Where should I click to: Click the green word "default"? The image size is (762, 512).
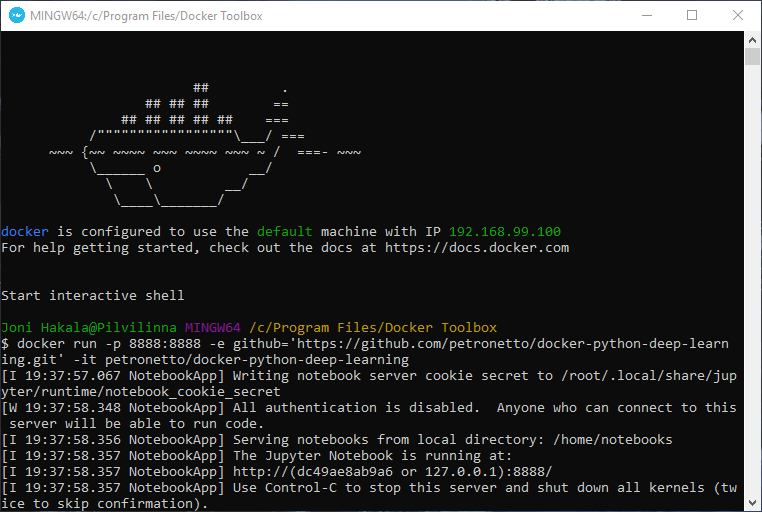pyautogui.click(x=284, y=231)
